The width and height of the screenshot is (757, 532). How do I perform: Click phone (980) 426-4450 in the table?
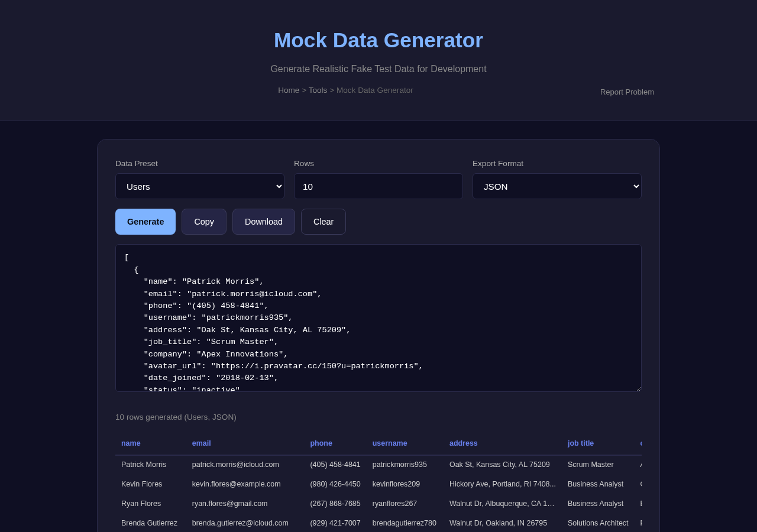(335, 484)
